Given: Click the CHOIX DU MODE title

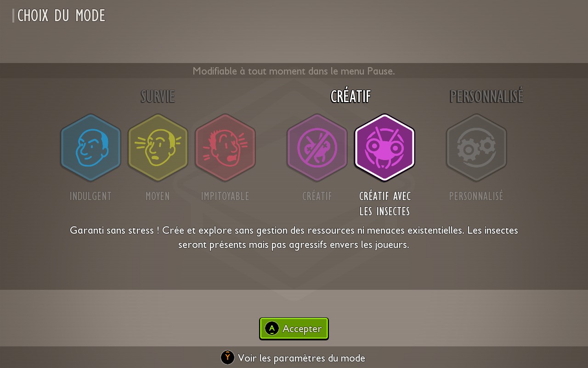Looking at the screenshot, I should point(61,16).
